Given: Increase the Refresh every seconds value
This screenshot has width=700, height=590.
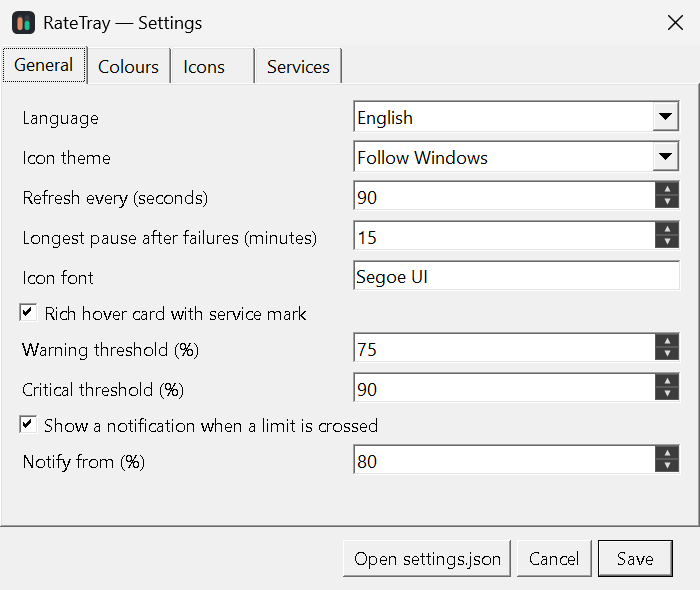Looking at the screenshot, I should pos(667,189).
